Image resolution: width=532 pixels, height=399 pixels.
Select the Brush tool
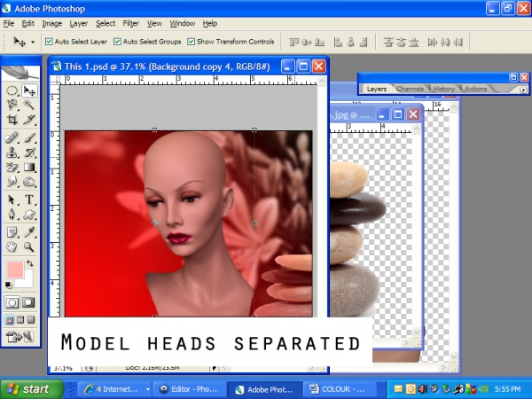29,137
